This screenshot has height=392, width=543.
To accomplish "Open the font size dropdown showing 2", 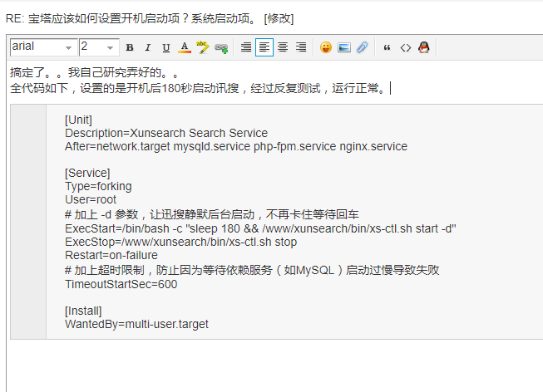I will (x=99, y=47).
